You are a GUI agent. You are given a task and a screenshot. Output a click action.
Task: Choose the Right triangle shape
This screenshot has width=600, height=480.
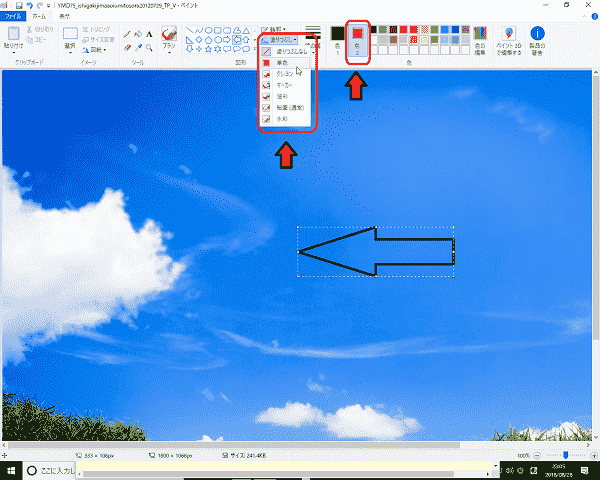[x=189, y=40]
